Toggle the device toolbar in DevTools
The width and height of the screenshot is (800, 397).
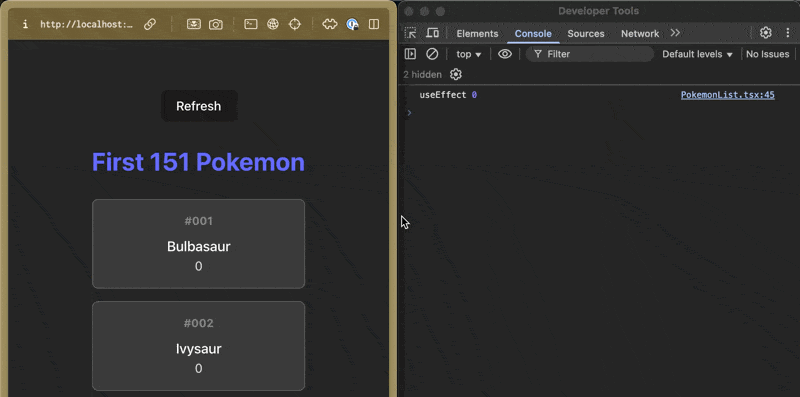coord(432,33)
